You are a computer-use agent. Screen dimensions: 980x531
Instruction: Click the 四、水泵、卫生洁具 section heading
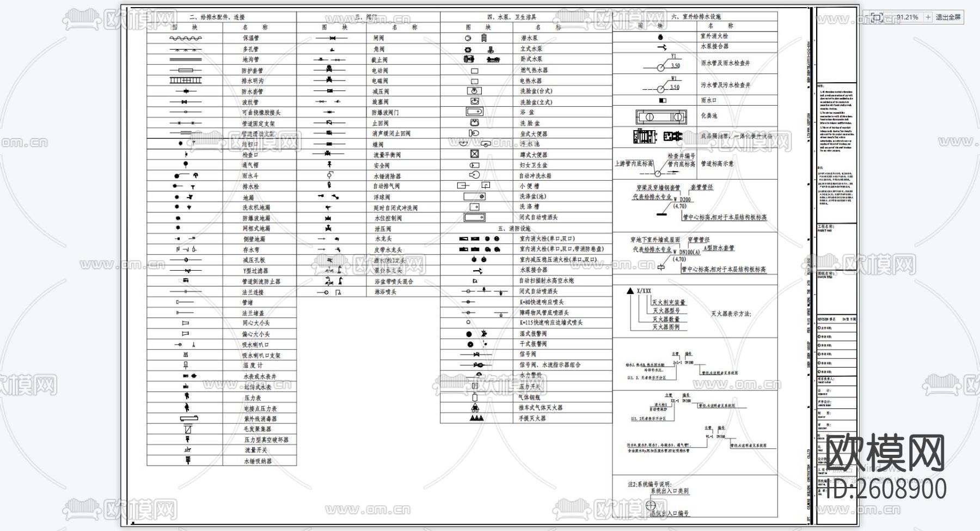512,17
